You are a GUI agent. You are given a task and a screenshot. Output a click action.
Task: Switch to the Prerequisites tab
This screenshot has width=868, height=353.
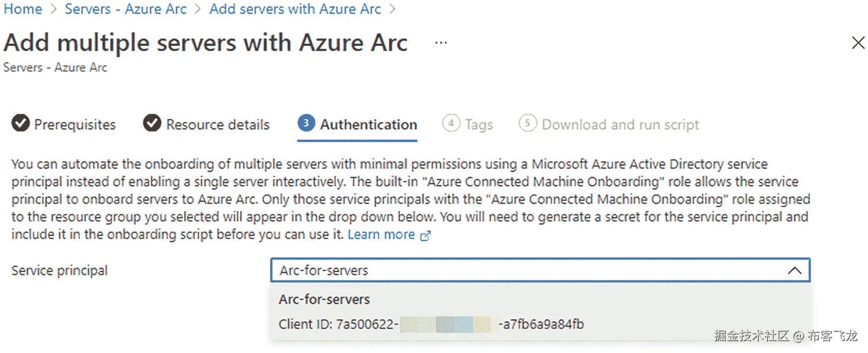tap(74, 125)
